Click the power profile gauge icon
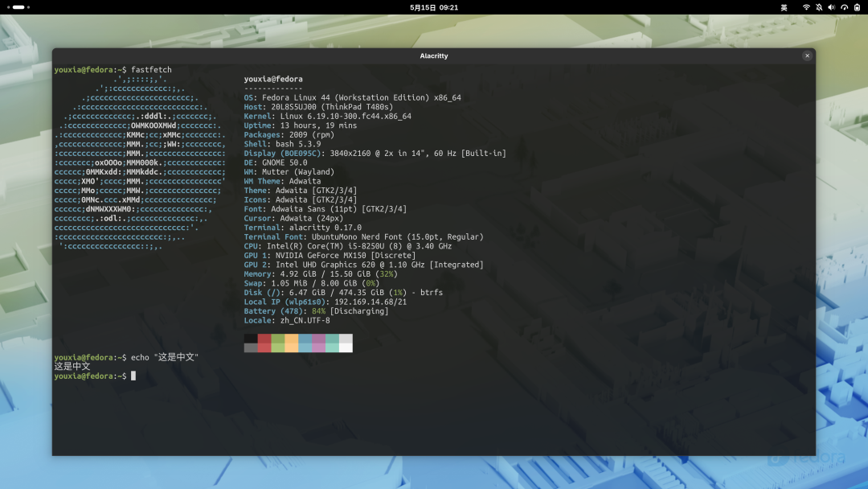The image size is (868, 489). pos(844,7)
